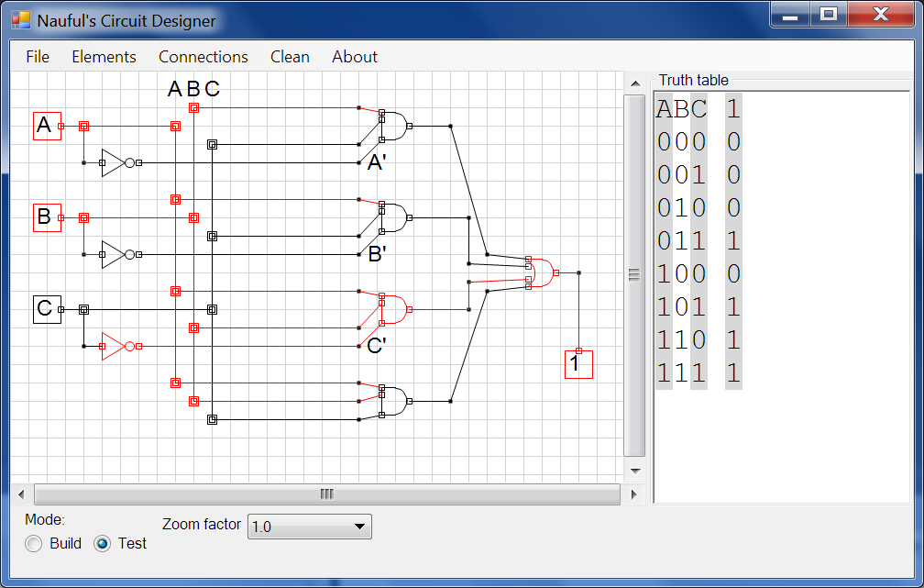Select the NOT gate producing A'
The width and height of the screenshot is (924, 588).
pyautogui.click(x=118, y=162)
